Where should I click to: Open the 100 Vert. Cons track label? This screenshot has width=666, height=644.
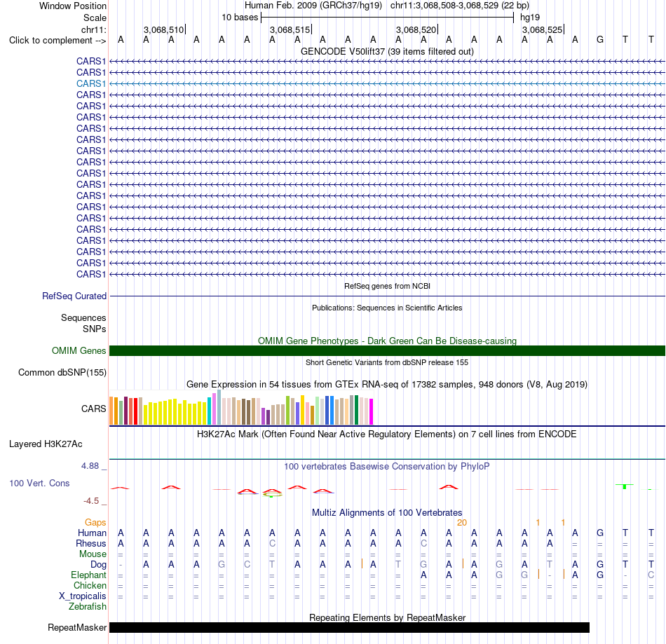pos(39,483)
